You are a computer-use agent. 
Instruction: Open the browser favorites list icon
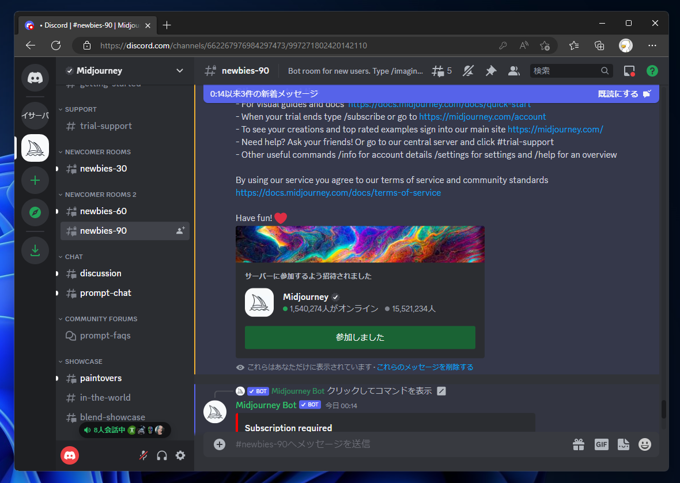pyautogui.click(x=574, y=46)
